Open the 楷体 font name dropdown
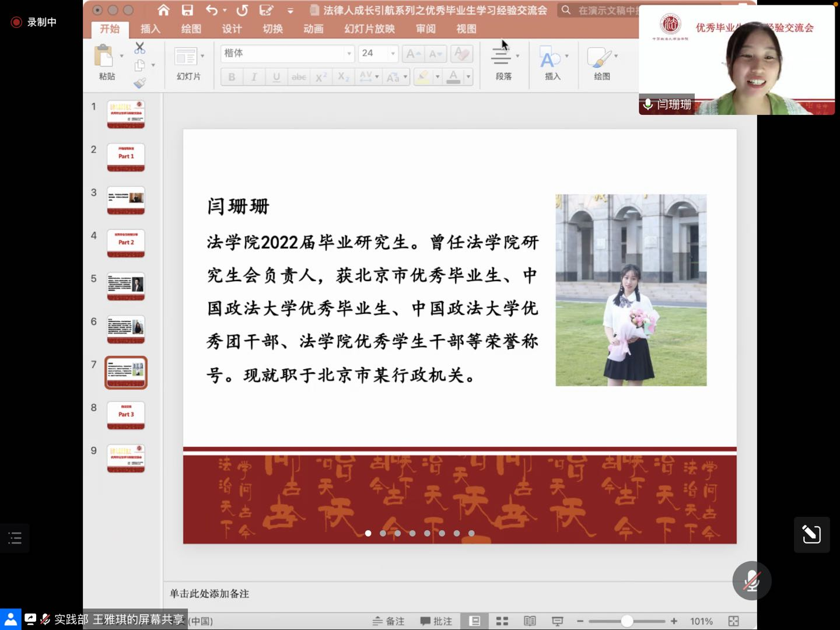840x630 pixels. click(349, 54)
